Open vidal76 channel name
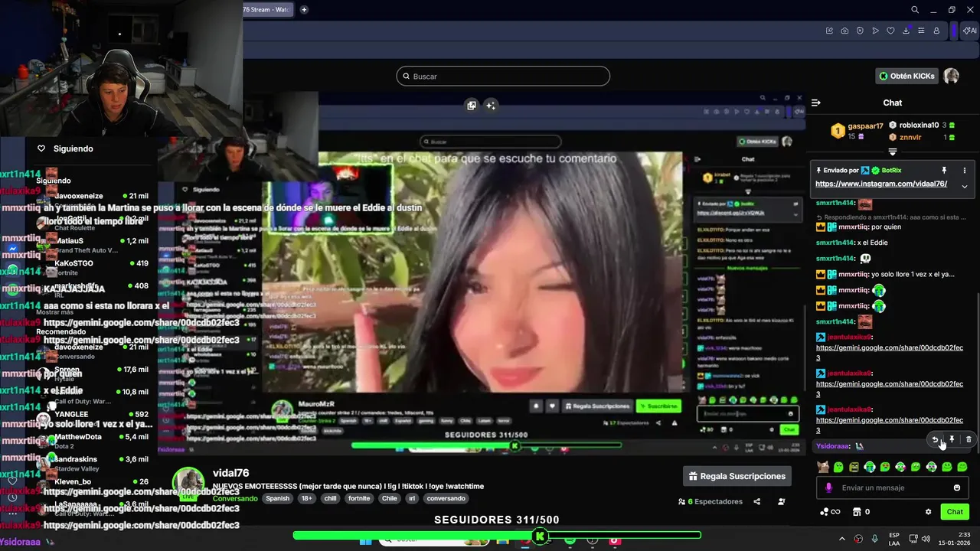Screen dimensions: 980x551 (231, 473)
